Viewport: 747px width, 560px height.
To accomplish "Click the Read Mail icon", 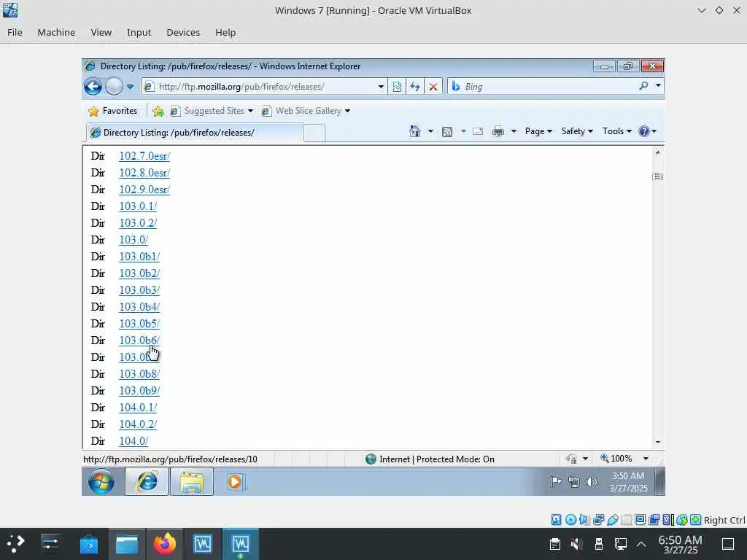I will pos(477,132).
